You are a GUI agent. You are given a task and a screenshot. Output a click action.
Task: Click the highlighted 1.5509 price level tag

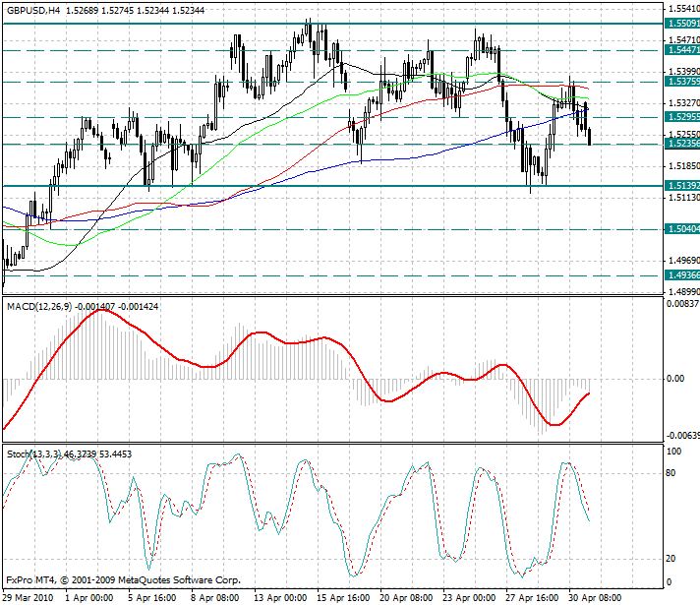click(682, 24)
